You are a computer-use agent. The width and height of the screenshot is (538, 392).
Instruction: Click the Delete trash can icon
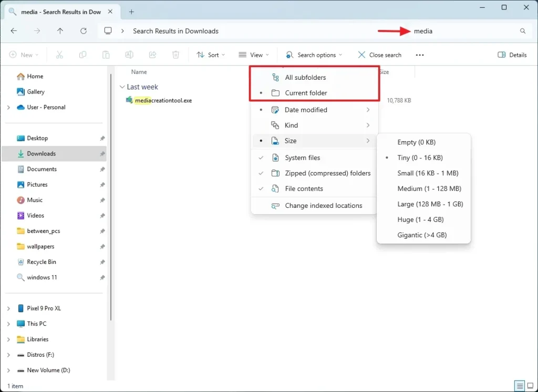[175, 55]
